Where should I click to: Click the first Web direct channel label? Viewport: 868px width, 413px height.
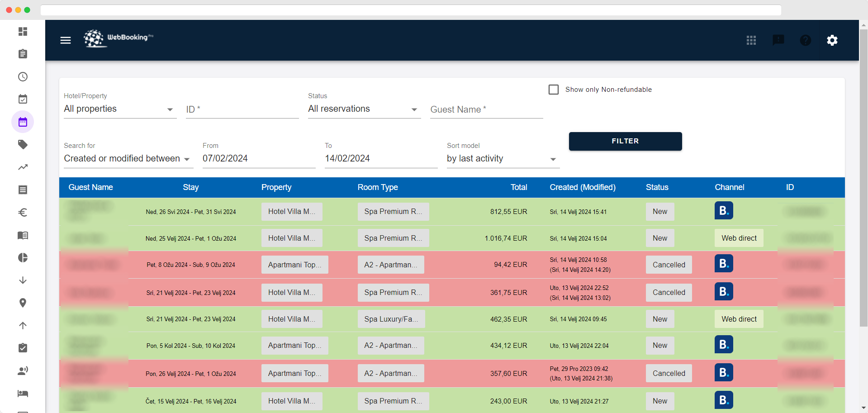pyautogui.click(x=739, y=238)
